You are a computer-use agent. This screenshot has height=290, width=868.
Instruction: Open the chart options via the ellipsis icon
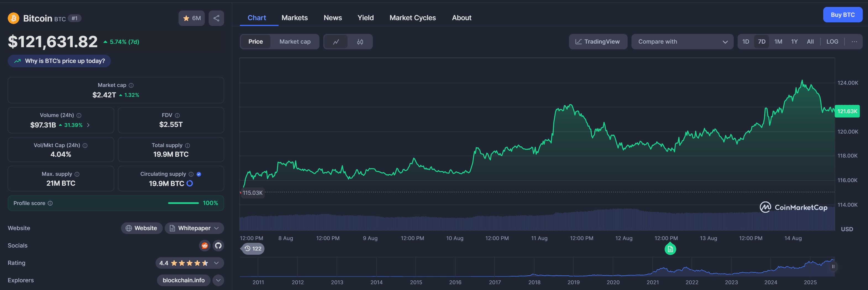854,41
